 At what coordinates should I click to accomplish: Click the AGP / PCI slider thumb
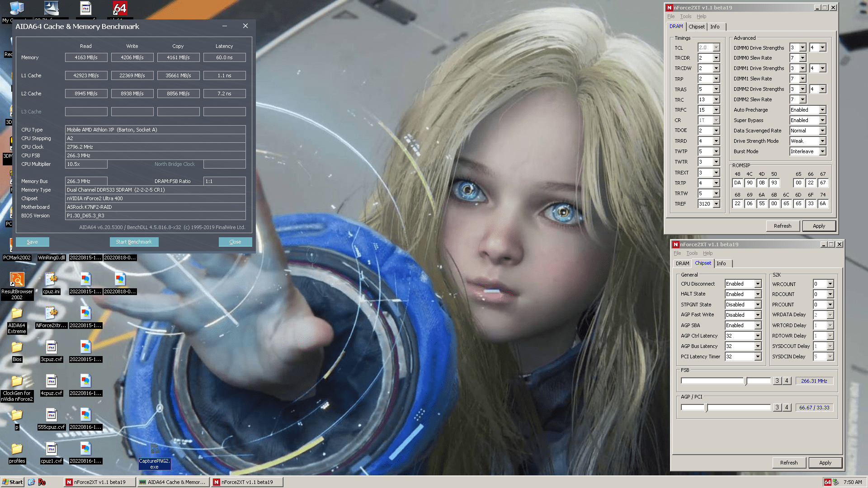coord(707,408)
